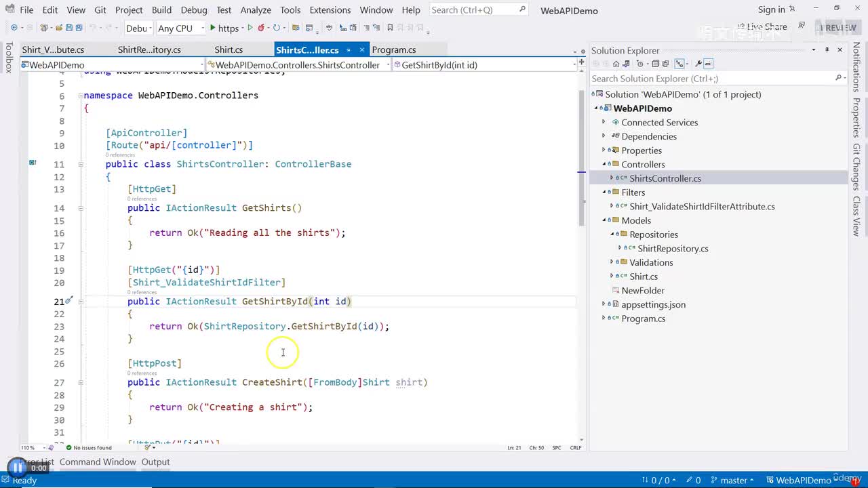Select ShirtRepository.cs in Solution Explorer
The height and width of the screenshot is (488, 868).
click(x=673, y=249)
